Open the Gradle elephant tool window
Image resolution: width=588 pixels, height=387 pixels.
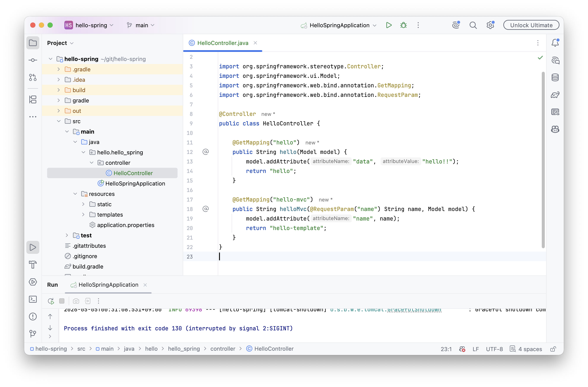(x=555, y=95)
